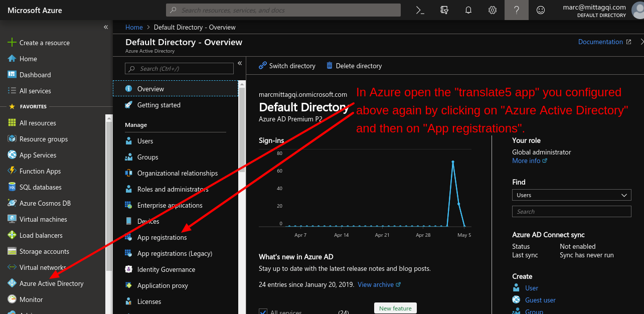Click Home in the breadcrumb
The height and width of the screenshot is (314, 644).
tap(134, 27)
